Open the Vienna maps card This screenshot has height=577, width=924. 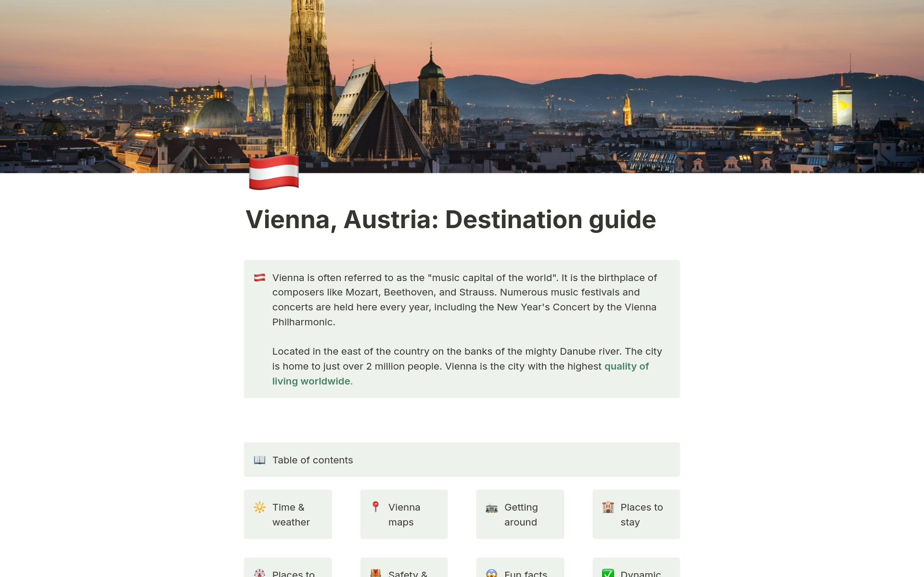(x=403, y=514)
